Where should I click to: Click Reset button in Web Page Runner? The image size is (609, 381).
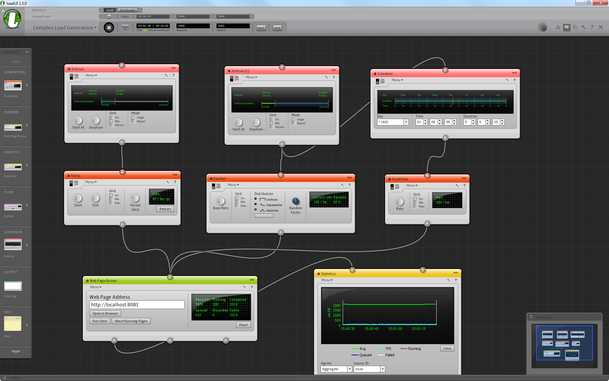coord(243,325)
